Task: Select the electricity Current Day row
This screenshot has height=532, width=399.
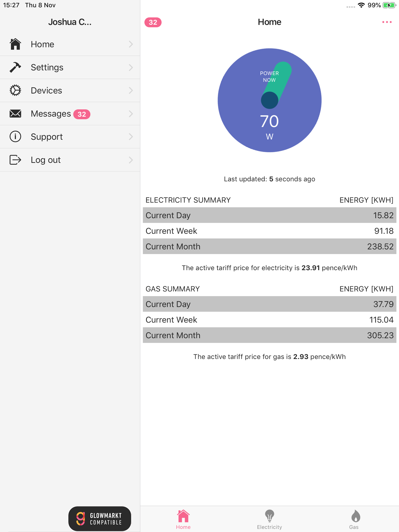Action: [x=269, y=215]
